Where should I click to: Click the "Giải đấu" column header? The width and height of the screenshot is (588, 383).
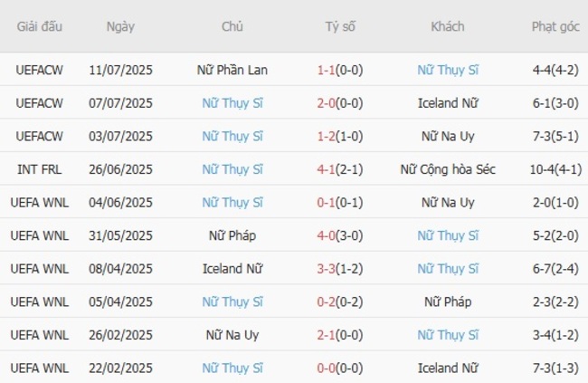point(40,26)
